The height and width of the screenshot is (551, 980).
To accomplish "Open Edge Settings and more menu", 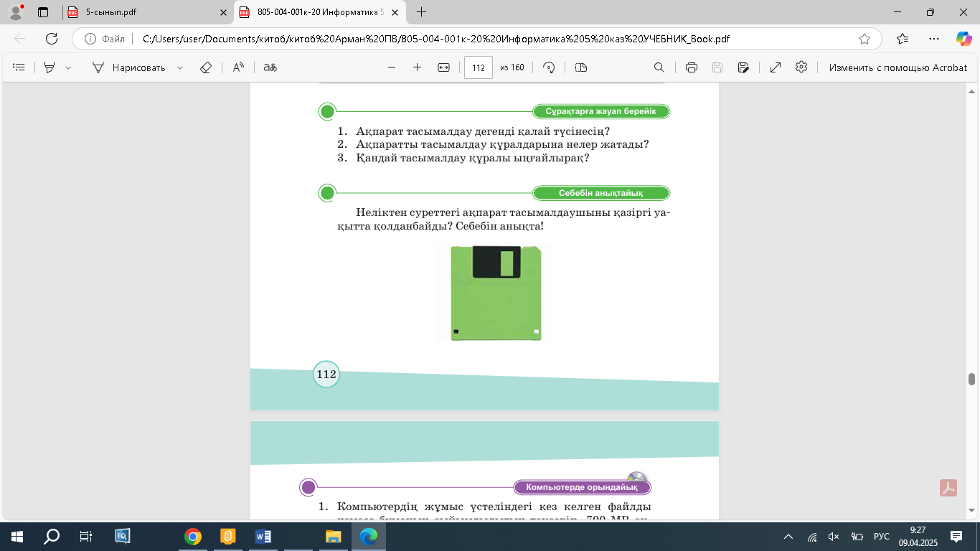I will [933, 39].
